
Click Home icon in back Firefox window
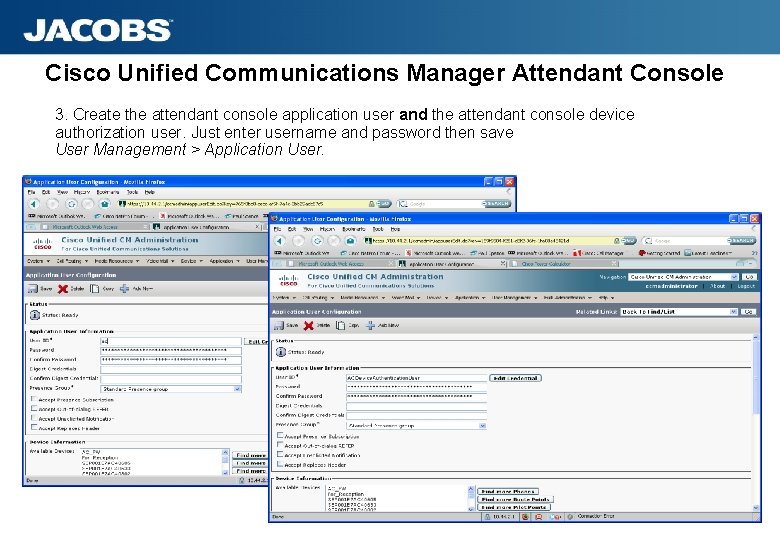(x=104, y=204)
